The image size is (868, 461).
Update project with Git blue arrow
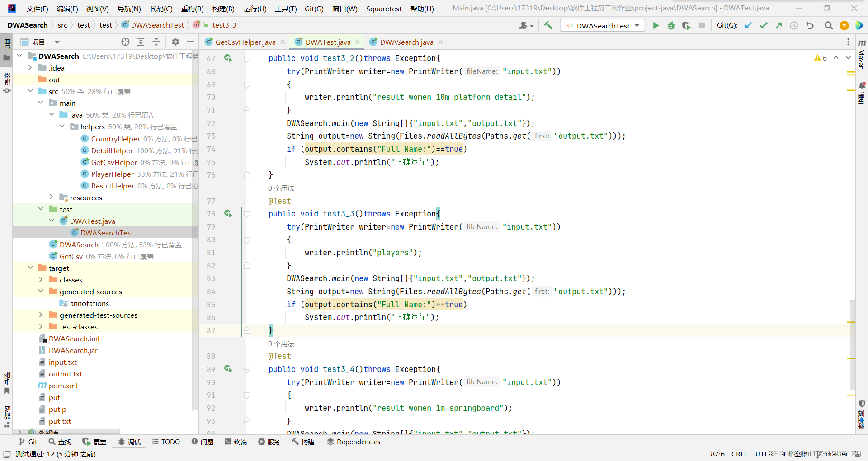(x=749, y=26)
